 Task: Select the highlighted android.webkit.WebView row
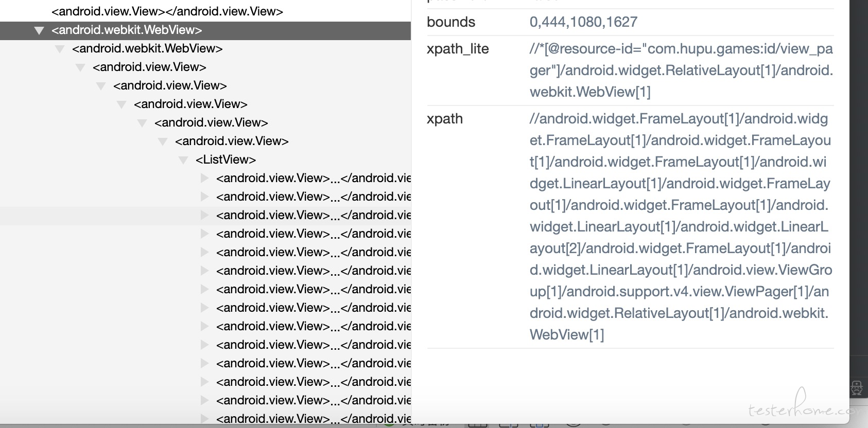(x=205, y=30)
